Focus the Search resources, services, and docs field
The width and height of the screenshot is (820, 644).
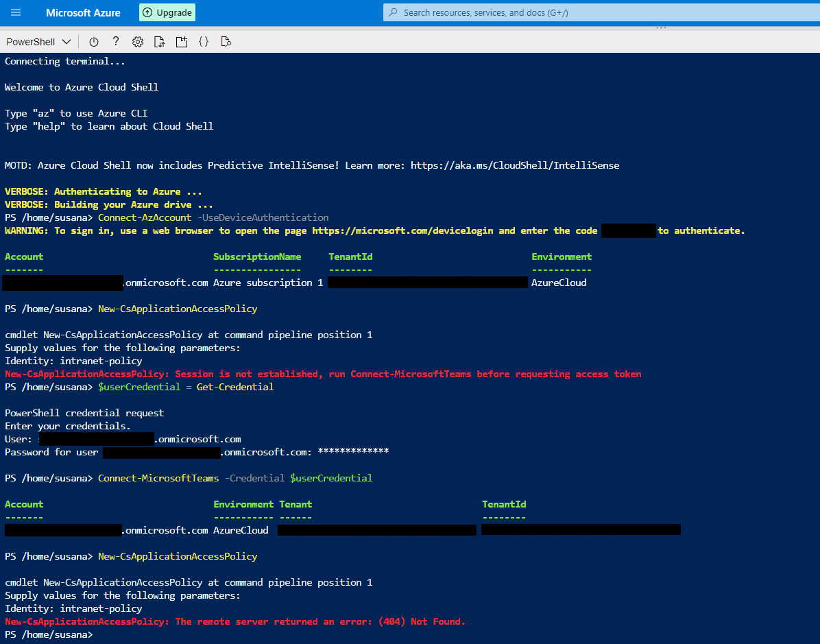(601, 12)
